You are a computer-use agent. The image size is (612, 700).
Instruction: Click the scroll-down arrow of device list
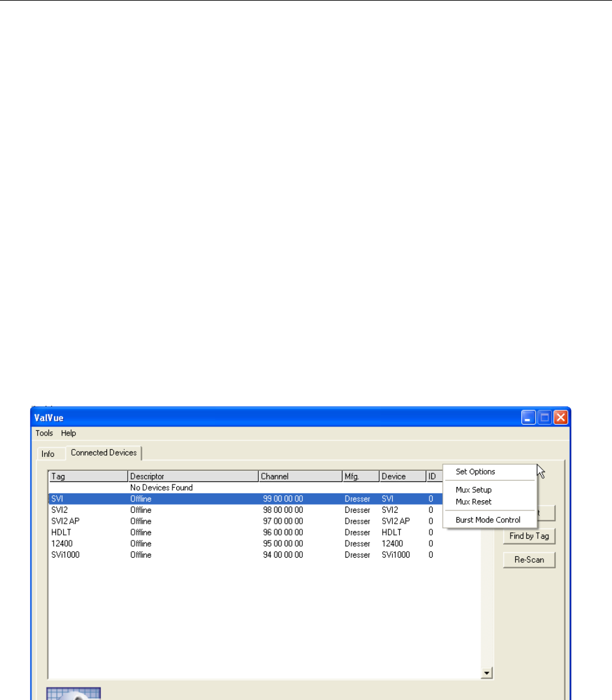click(487, 673)
